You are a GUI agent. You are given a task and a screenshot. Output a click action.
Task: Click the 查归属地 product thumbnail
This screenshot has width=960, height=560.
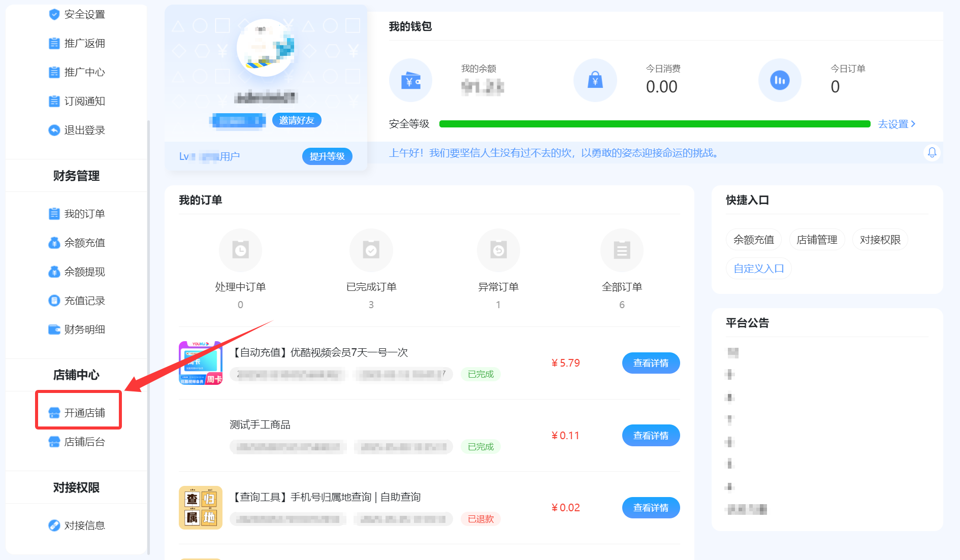pyautogui.click(x=201, y=508)
